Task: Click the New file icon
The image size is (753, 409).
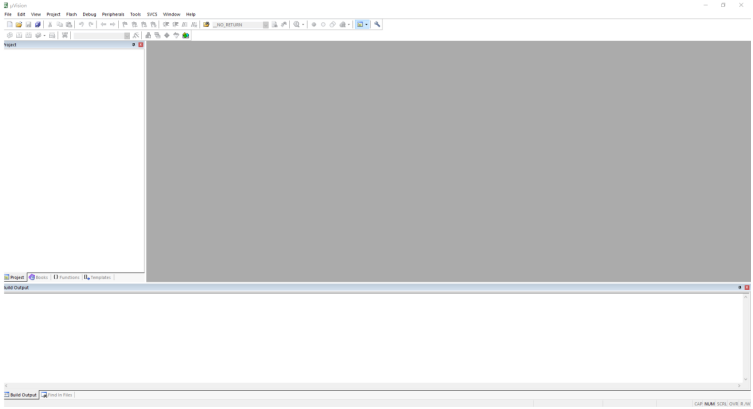Action: tap(9, 24)
